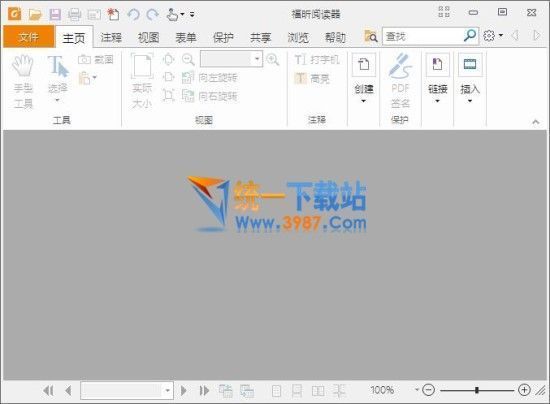Click the Highlight annotation tool
This screenshot has width=550, height=404.
[312, 79]
